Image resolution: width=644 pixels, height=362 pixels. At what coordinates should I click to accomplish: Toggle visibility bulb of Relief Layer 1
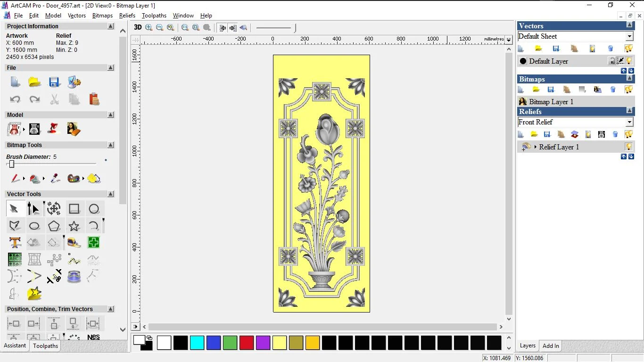[x=628, y=147]
